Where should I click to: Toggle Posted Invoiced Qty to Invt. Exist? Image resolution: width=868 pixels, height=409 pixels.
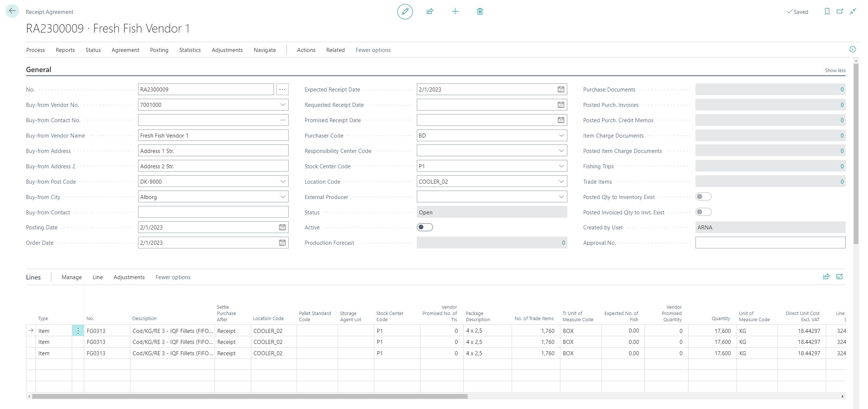coord(703,212)
